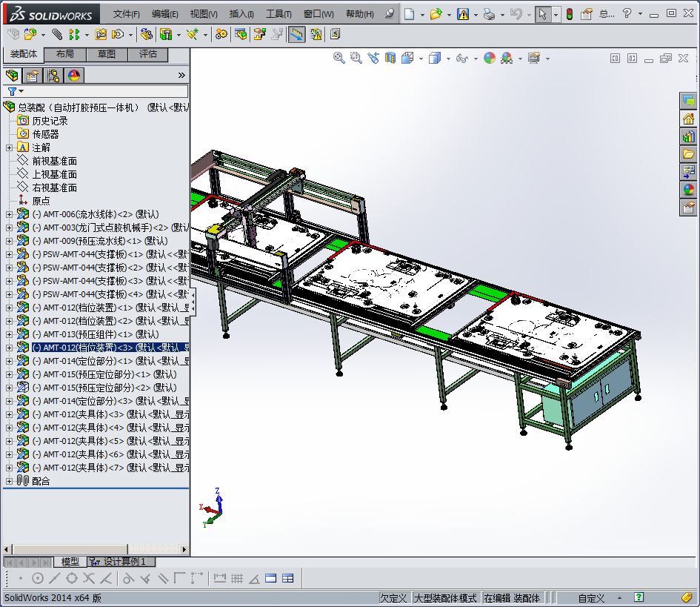Viewport: 700px width, 607px height.
Task: Open the 文件(F) menu
Action: coord(127,14)
